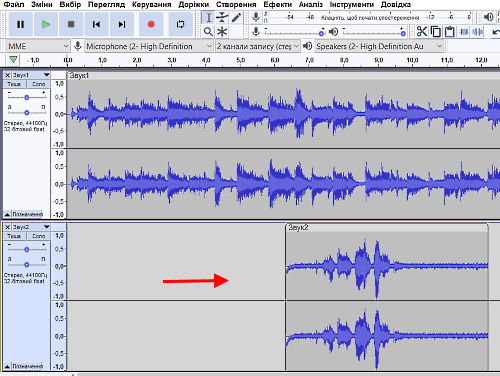500x376 pixels.
Task: Open the Аналіз menu
Action: pyautogui.click(x=311, y=5)
